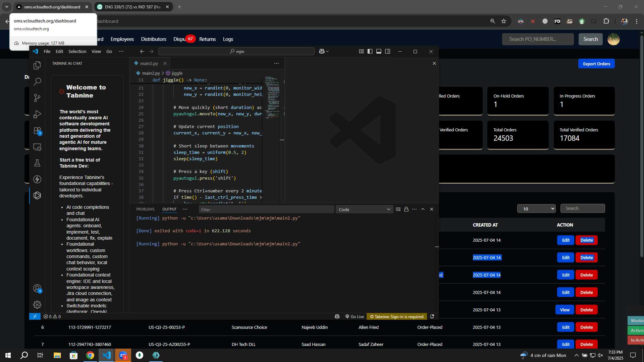
Task: Open VS Code notifications bell
Action: point(432,316)
